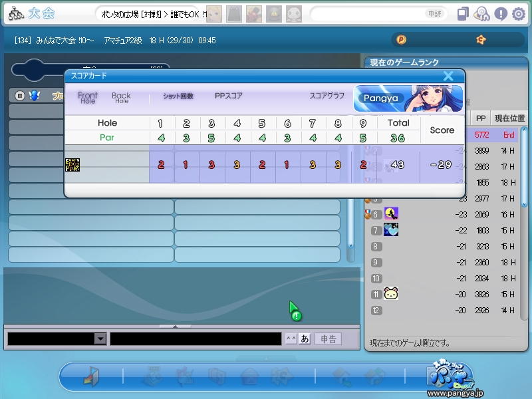Click the Pangya banner with blue-haired girl

[x=408, y=98]
